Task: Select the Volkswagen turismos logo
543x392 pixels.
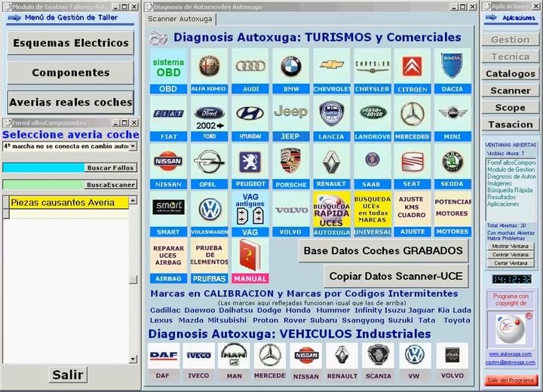Action: 209,209
